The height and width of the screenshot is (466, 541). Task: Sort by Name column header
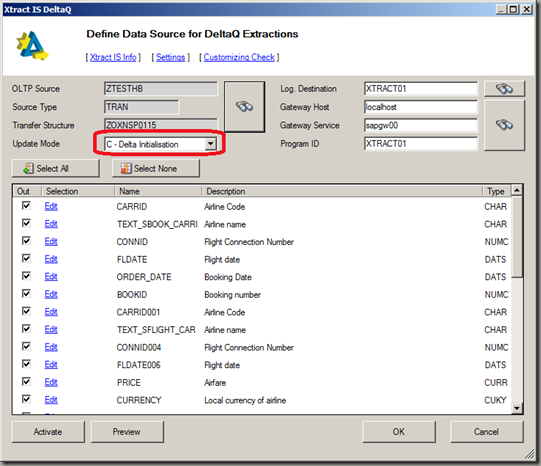pos(158,191)
